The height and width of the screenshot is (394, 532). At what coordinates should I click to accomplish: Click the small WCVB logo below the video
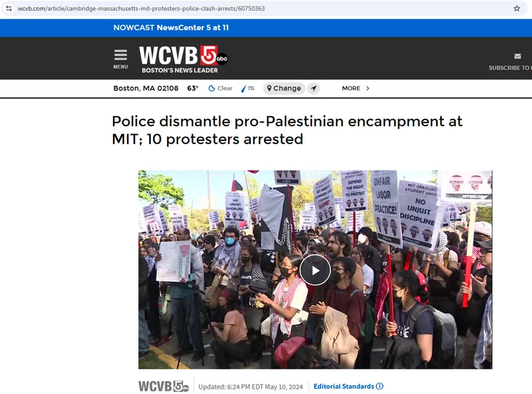[x=164, y=386]
